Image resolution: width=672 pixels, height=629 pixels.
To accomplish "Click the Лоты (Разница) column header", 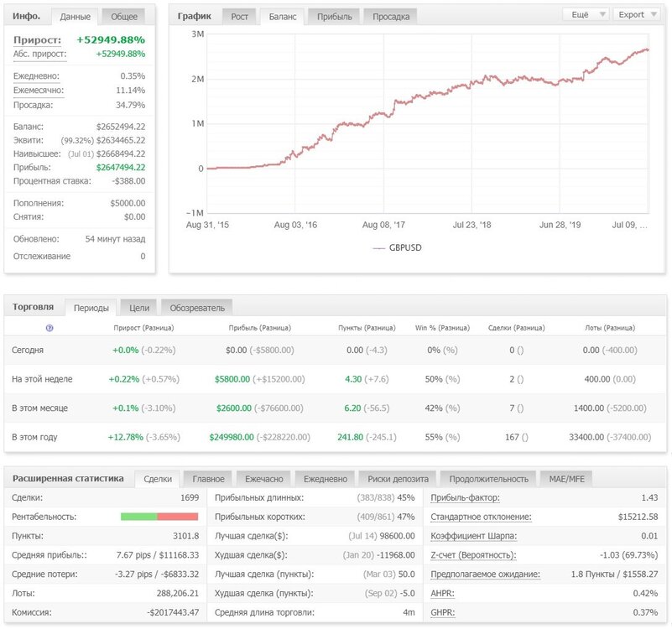I will click(x=610, y=328).
